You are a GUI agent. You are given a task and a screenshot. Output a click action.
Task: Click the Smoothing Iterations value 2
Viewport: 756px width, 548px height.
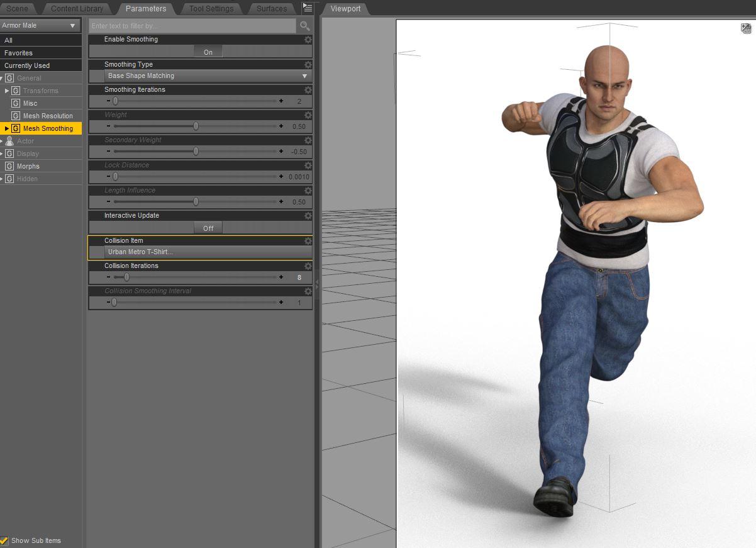(x=299, y=101)
